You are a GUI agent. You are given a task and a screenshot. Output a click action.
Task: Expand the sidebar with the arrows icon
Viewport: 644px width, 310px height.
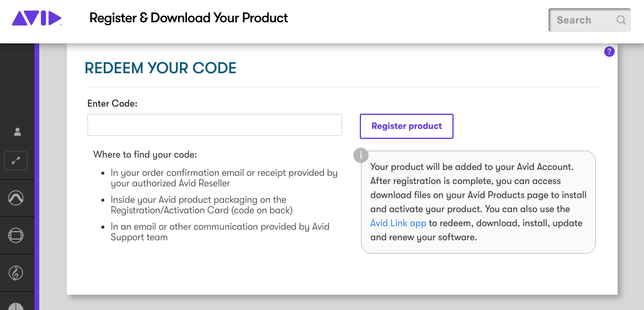16,161
